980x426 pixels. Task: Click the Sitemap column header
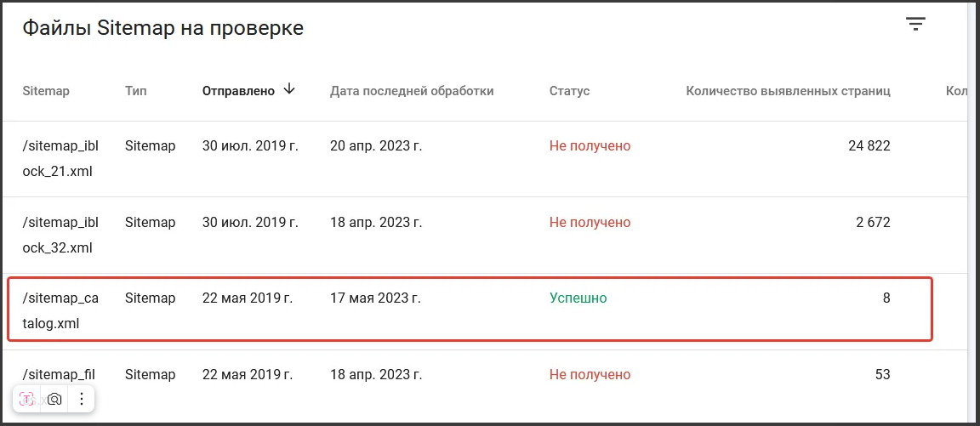46,91
